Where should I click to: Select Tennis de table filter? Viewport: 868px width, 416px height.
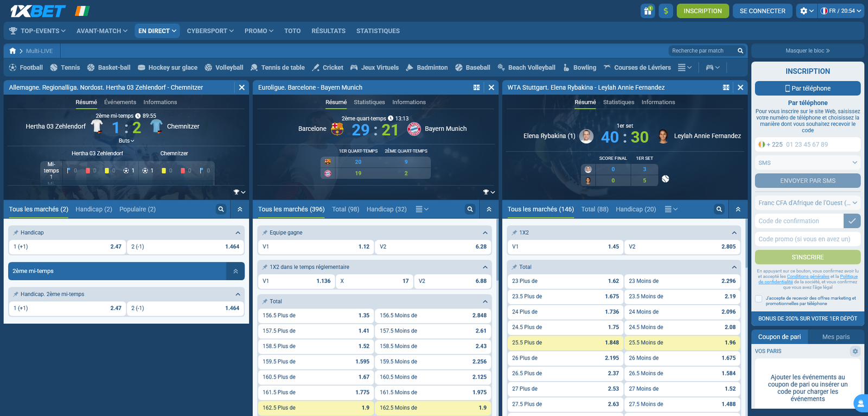click(278, 67)
